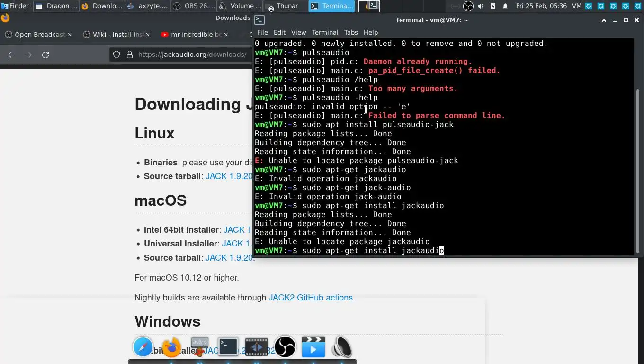Switch to the Volume taskbar window
Viewport: 644px width, 364px height.
[240, 6]
